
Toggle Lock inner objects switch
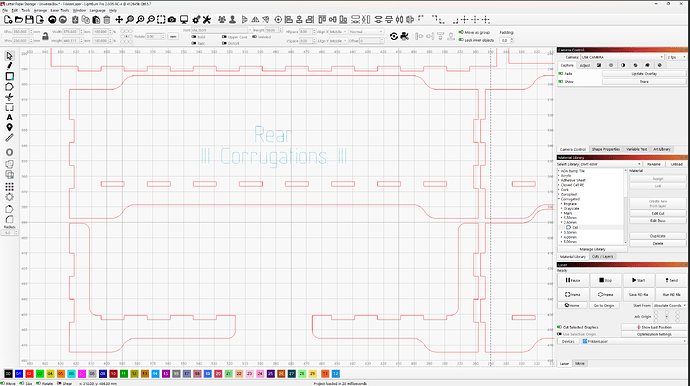point(461,40)
